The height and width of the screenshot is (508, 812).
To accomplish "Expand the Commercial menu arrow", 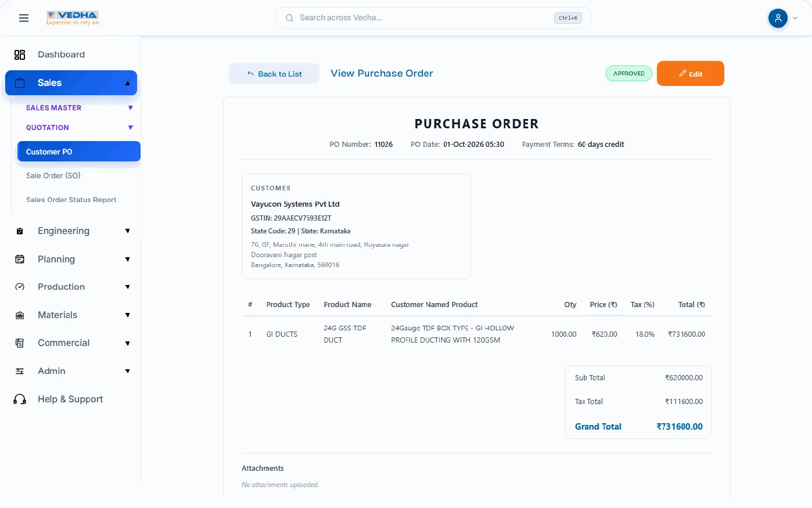I will click(x=128, y=343).
